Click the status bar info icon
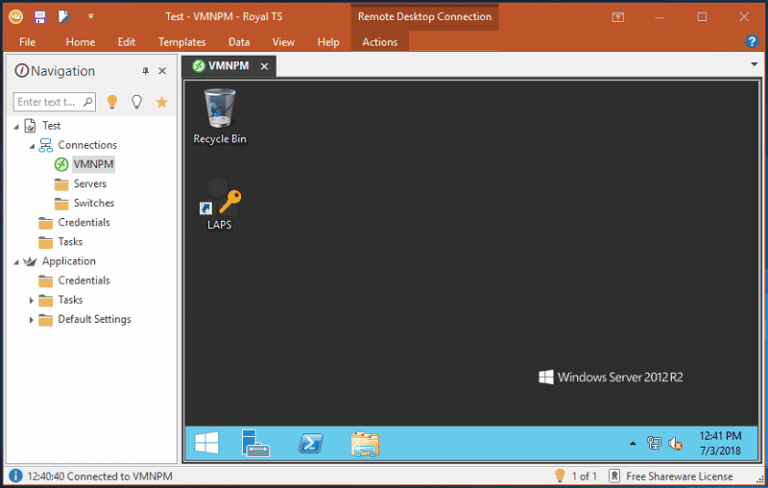 (x=16, y=476)
